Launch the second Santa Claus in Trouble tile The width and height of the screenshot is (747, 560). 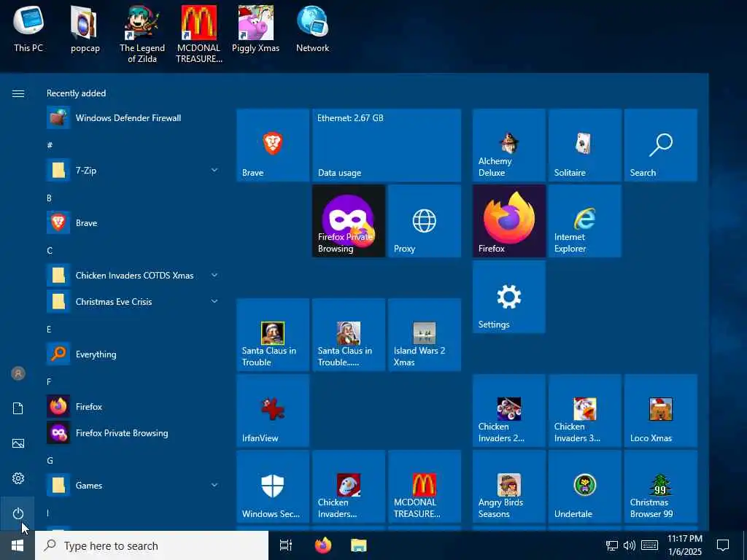pos(348,335)
